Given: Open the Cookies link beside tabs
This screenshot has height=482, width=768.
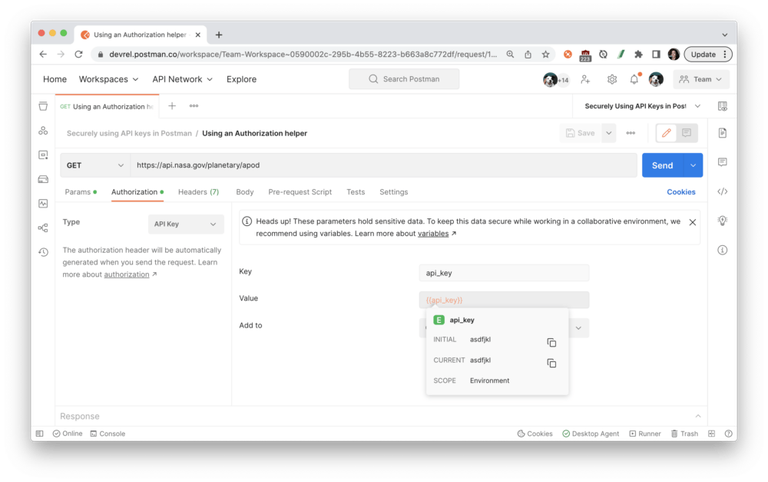Looking at the screenshot, I should click(681, 192).
